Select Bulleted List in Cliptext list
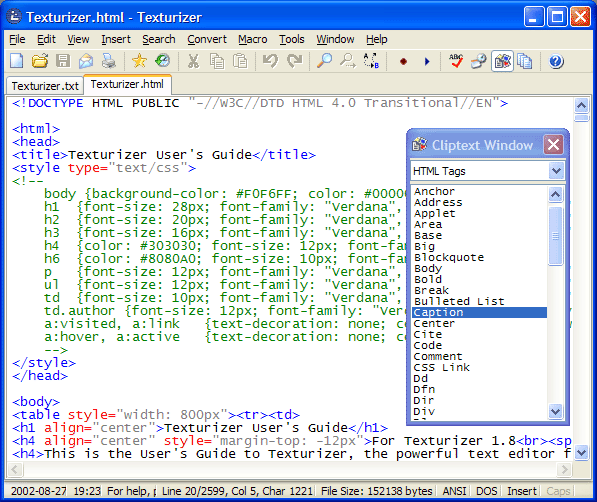 (479, 301)
